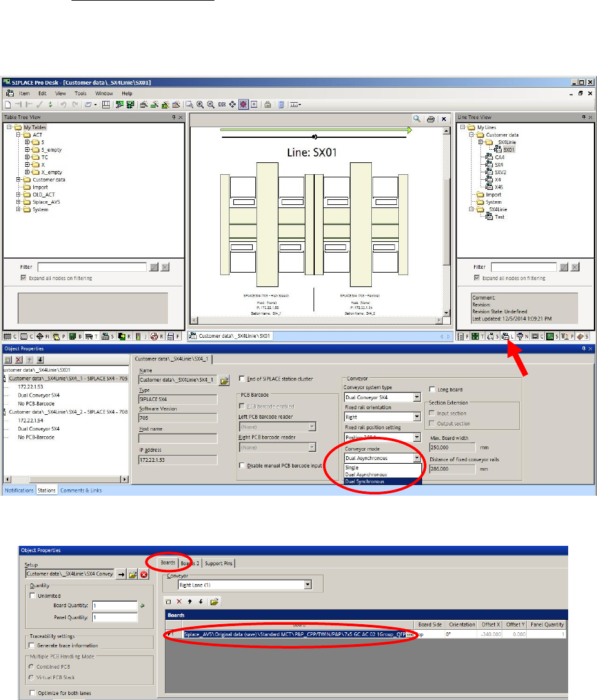597x700 pixels.
Task: Open the Fixed rail orientation dropdown
Action: pyautogui.click(x=417, y=417)
